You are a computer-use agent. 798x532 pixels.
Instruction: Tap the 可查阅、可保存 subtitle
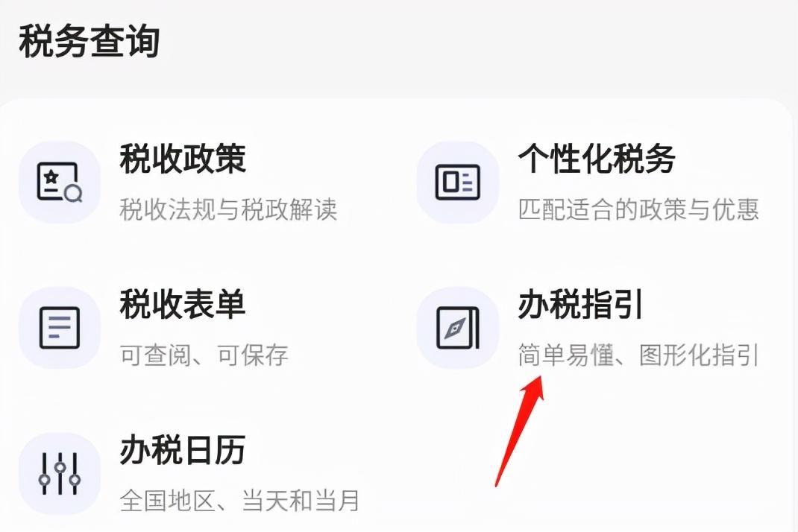[204, 355]
